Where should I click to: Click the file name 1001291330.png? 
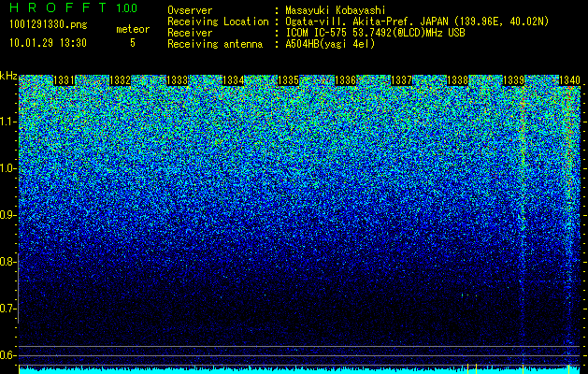49,25
